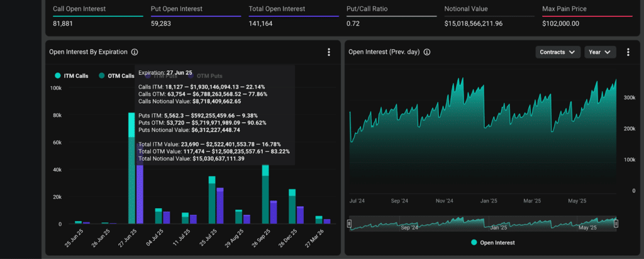Click the 25 Jul 25 axis label
The image size is (644, 259).
point(208,237)
